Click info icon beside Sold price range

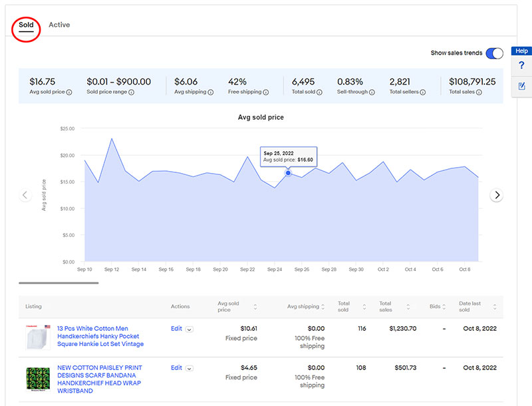pos(131,92)
